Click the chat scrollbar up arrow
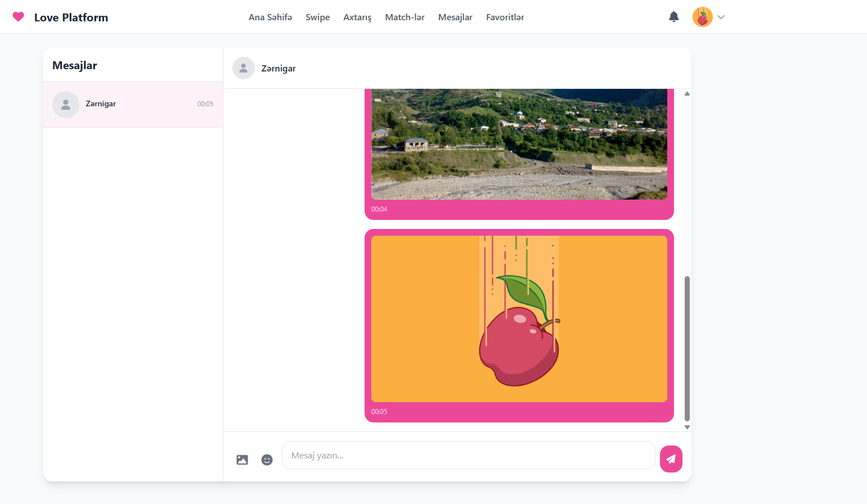This screenshot has height=504, width=867. [687, 94]
